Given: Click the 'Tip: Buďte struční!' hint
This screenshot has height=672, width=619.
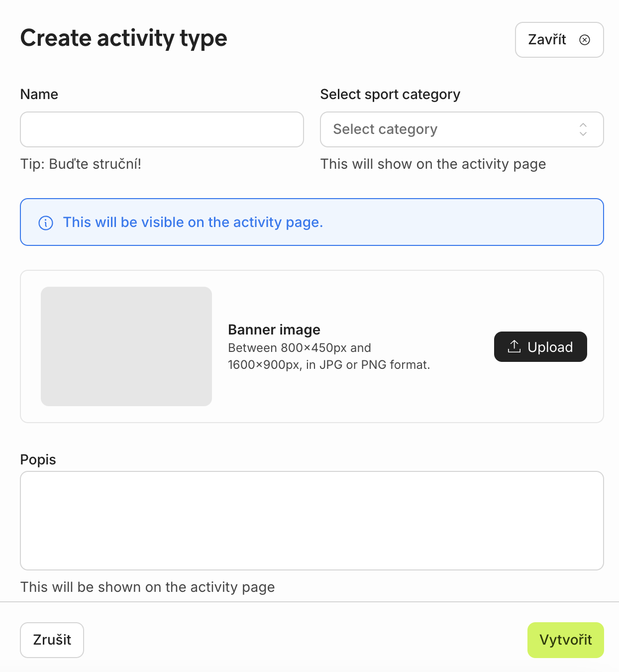Looking at the screenshot, I should pos(81,164).
